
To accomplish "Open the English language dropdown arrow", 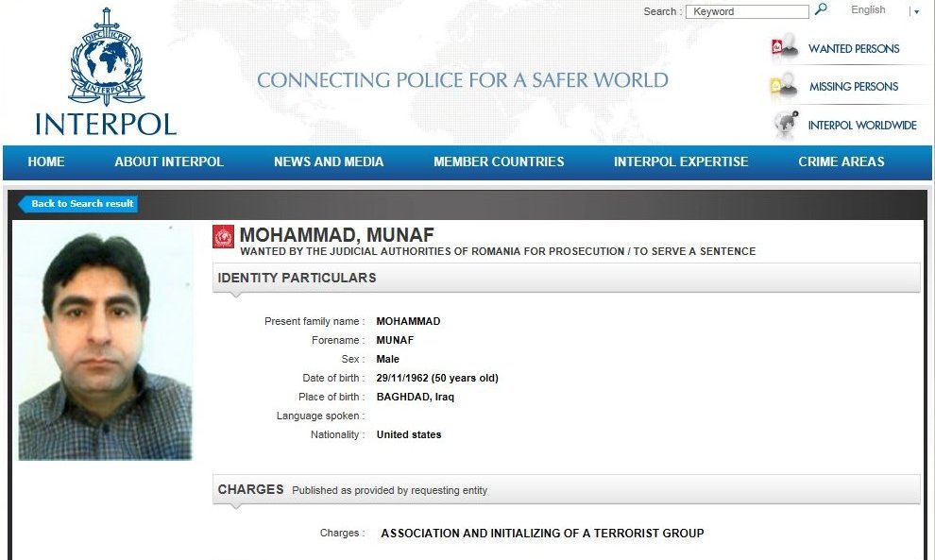I will [916, 11].
